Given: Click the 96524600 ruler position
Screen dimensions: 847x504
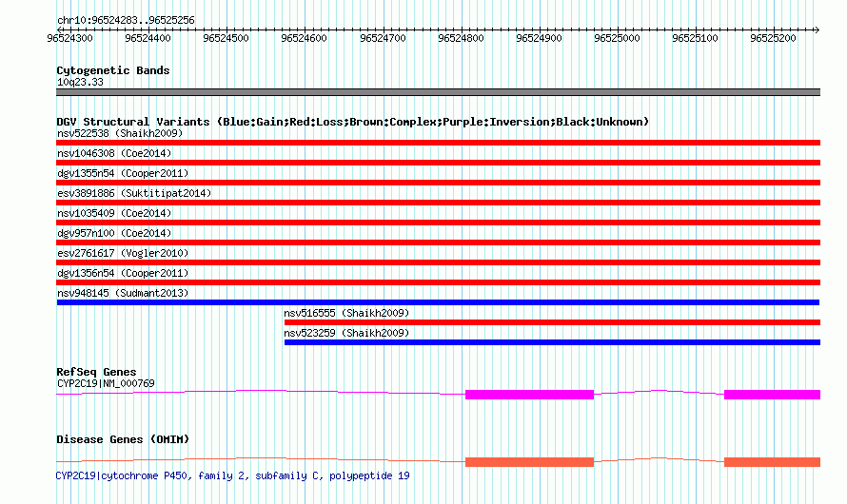Looking at the screenshot, I should [305, 38].
